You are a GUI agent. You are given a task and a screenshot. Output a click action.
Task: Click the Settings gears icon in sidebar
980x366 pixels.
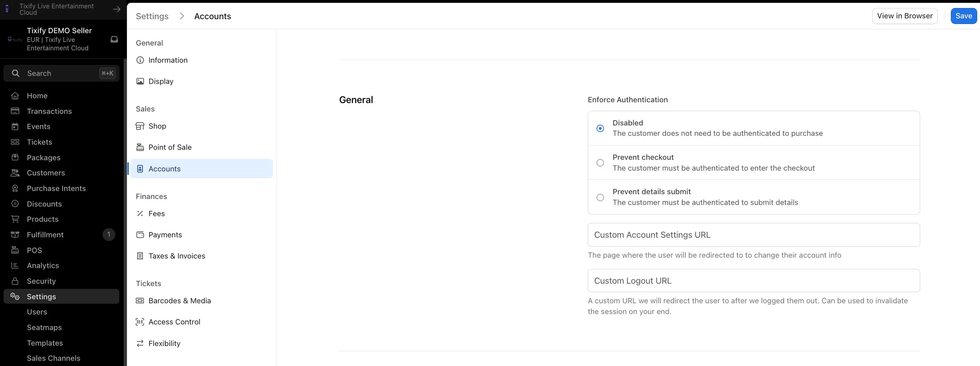[x=15, y=296]
